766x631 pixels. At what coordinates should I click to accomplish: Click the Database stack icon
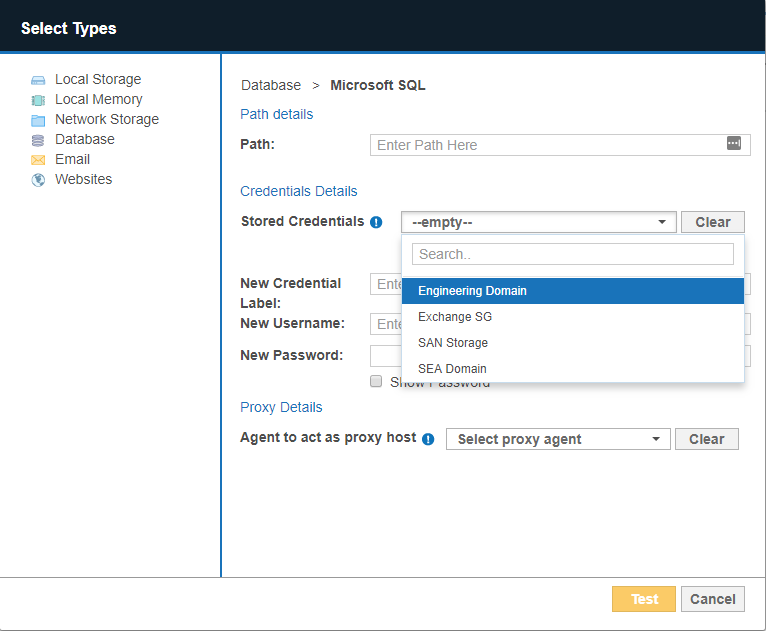click(x=38, y=140)
